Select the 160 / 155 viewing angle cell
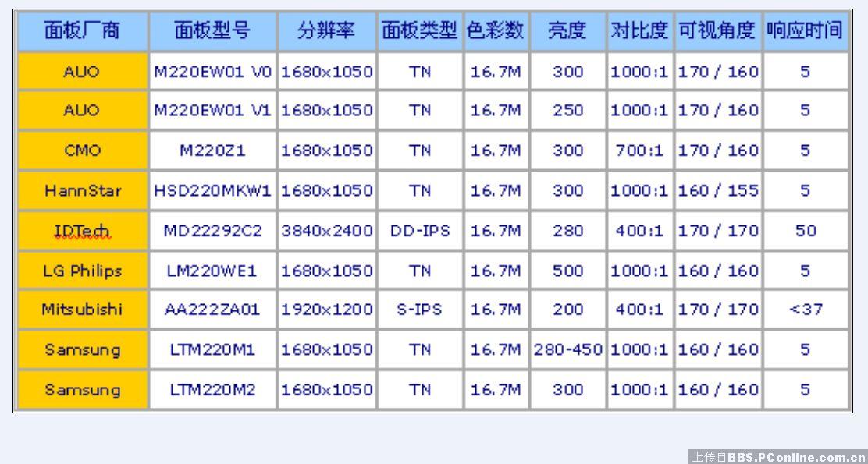Image resolution: width=868 pixels, height=464 pixels. click(718, 191)
